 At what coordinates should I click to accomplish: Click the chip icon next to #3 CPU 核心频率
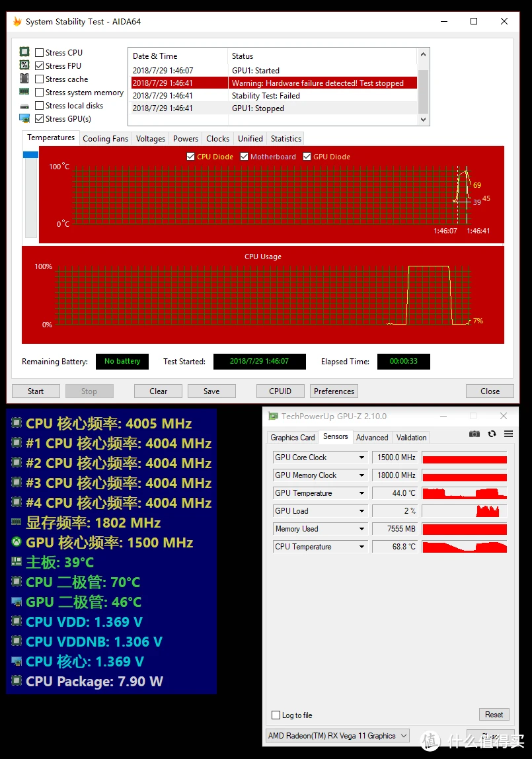[x=17, y=482]
